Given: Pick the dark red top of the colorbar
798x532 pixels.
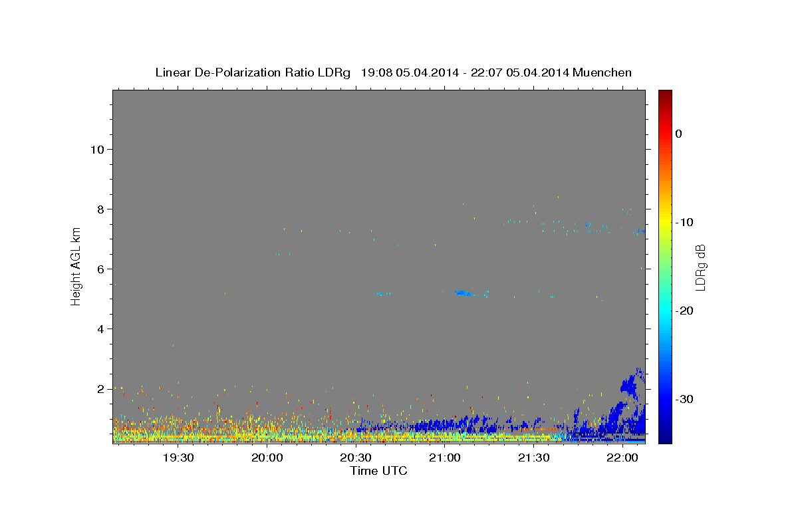Looking at the screenshot, I should tap(665, 96).
